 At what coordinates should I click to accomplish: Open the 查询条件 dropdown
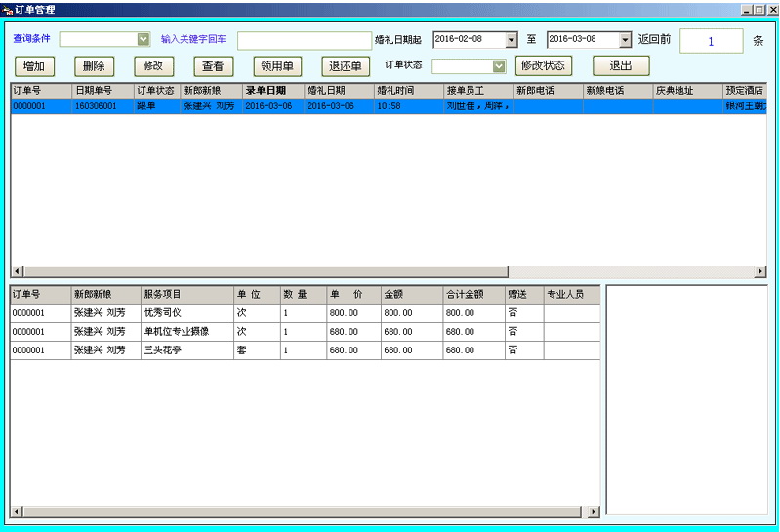pos(144,39)
